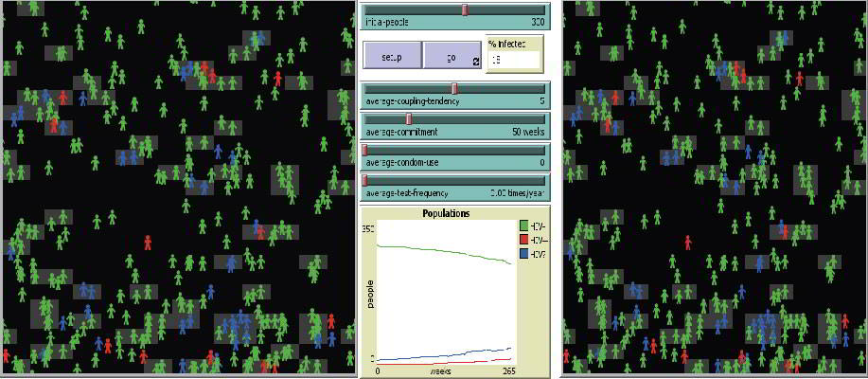Click the average-test-frequency slider handle
Viewport: 868px width, 379px height.
(x=365, y=180)
